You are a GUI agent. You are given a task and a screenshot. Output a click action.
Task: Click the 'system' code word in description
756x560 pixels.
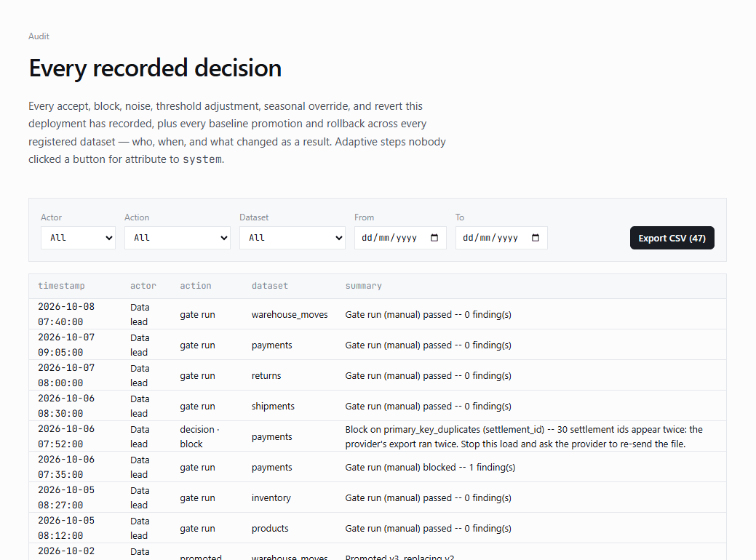pos(202,159)
